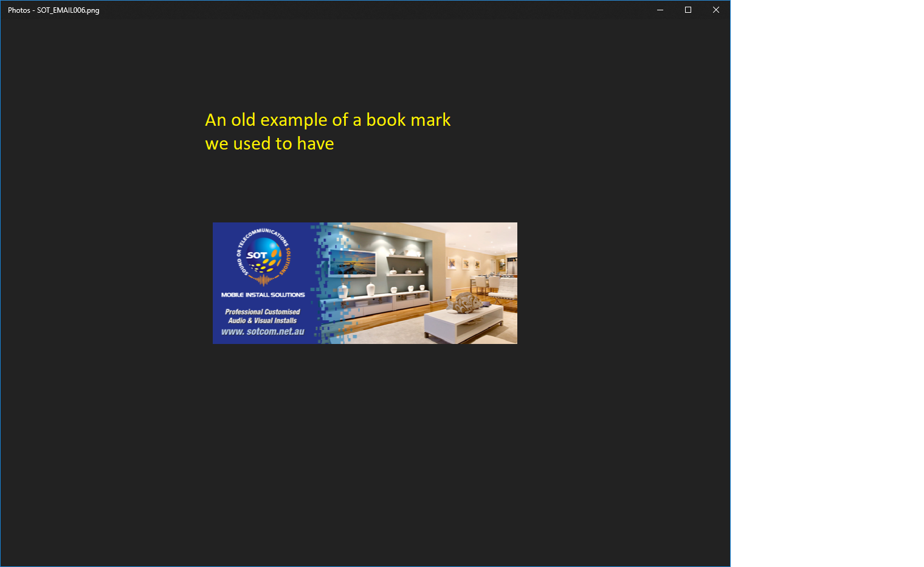Screen dimensions: 924x567
Task: Click the white vases on the wall shelf
Action: [409, 270]
